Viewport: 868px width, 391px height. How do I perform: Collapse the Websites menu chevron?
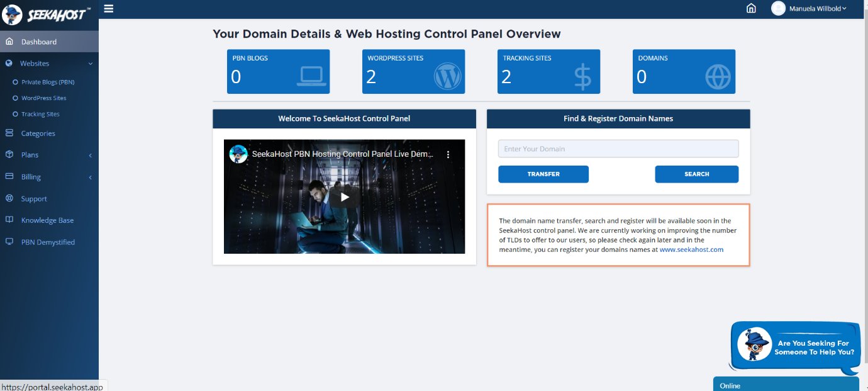(x=90, y=63)
